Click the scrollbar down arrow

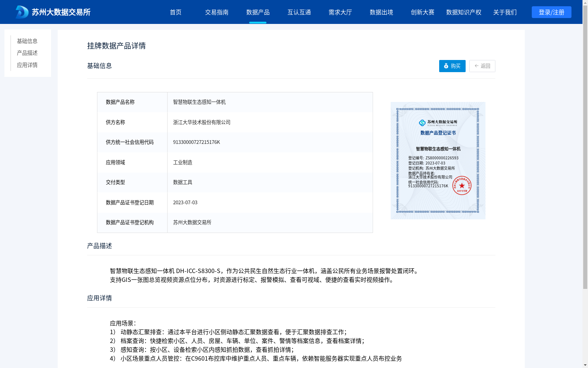click(585, 365)
